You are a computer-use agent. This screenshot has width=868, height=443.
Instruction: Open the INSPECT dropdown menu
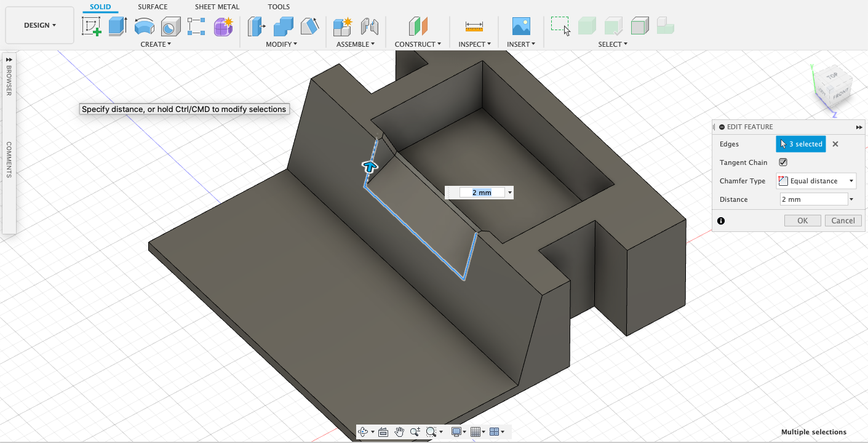[475, 44]
